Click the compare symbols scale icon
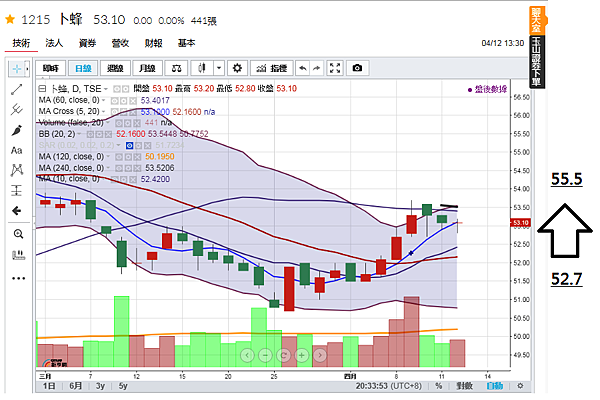 (x=176, y=69)
